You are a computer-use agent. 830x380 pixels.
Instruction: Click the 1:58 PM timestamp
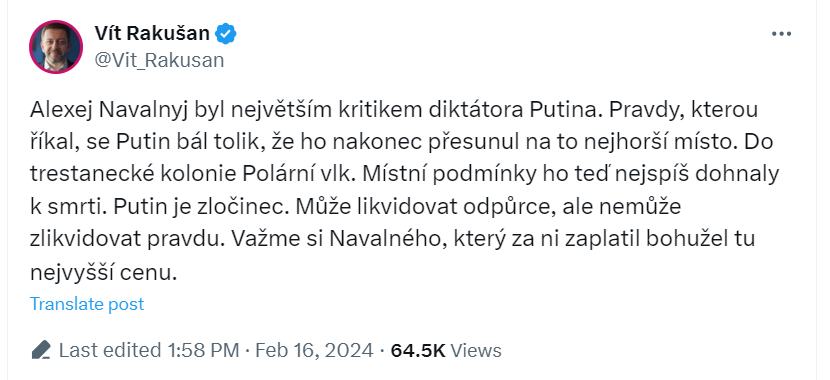pos(203,350)
